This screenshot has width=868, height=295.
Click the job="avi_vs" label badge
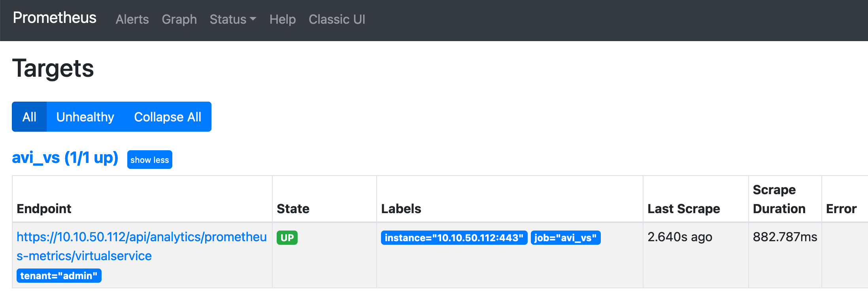click(x=566, y=238)
